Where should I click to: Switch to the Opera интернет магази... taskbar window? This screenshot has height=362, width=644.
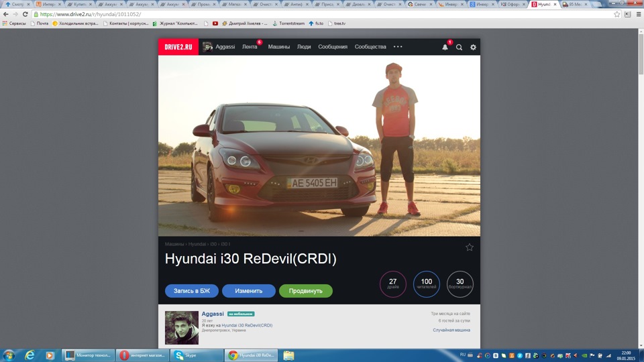[142, 355]
